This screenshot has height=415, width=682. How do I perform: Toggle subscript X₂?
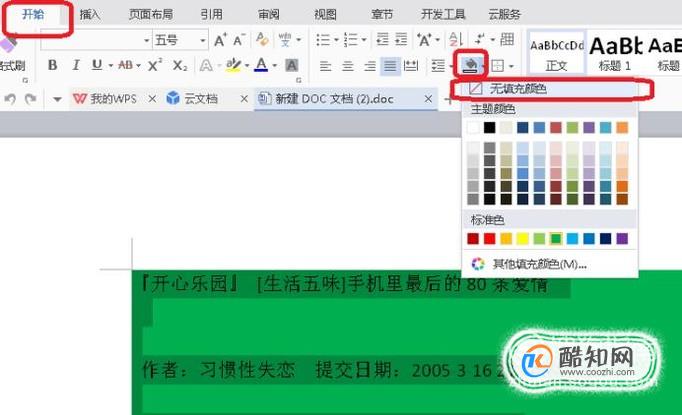pos(180,66)
